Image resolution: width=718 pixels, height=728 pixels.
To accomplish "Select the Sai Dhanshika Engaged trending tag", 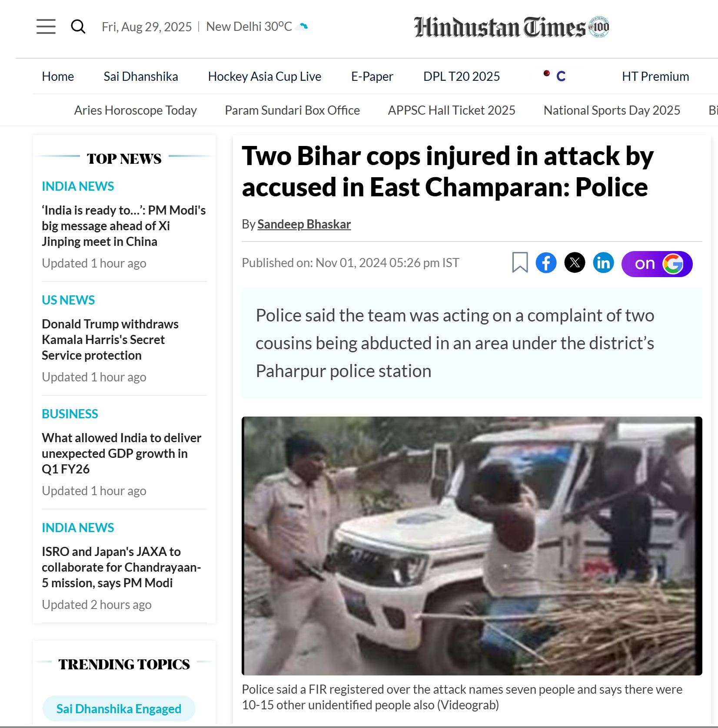I will [119, 708].
